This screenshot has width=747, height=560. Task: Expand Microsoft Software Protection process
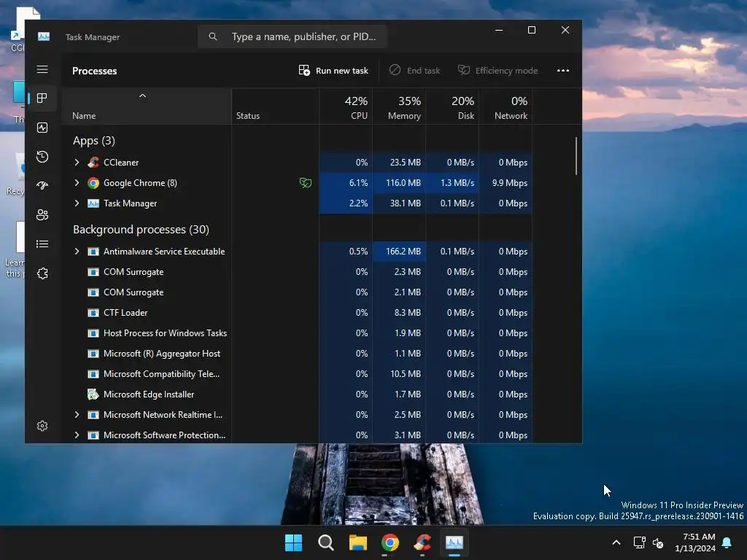77,435
